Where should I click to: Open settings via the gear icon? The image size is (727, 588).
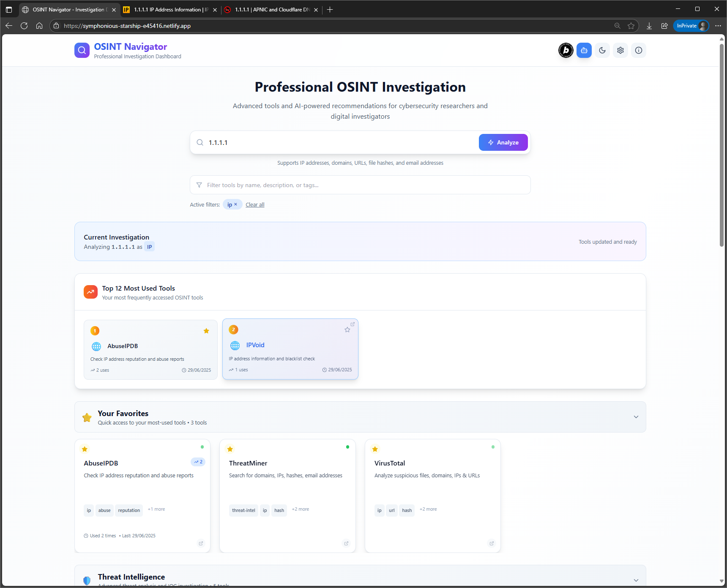tap(620, 50)
